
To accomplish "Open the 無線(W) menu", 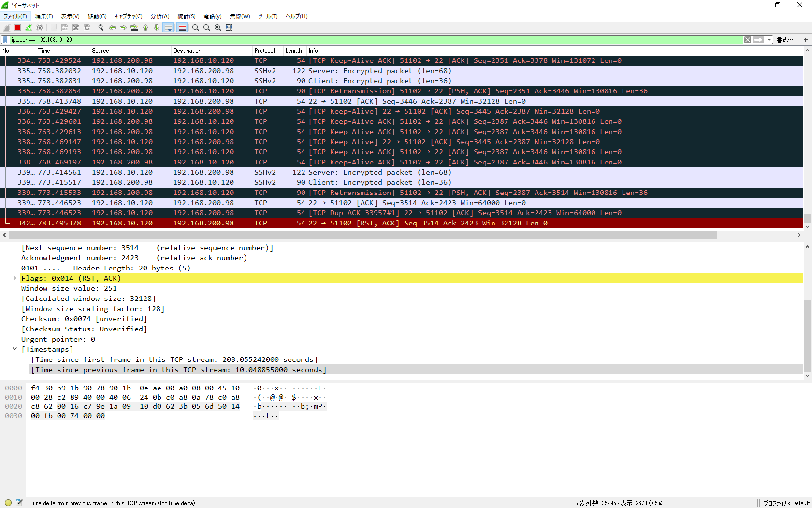I will click(x=240, y=16).
